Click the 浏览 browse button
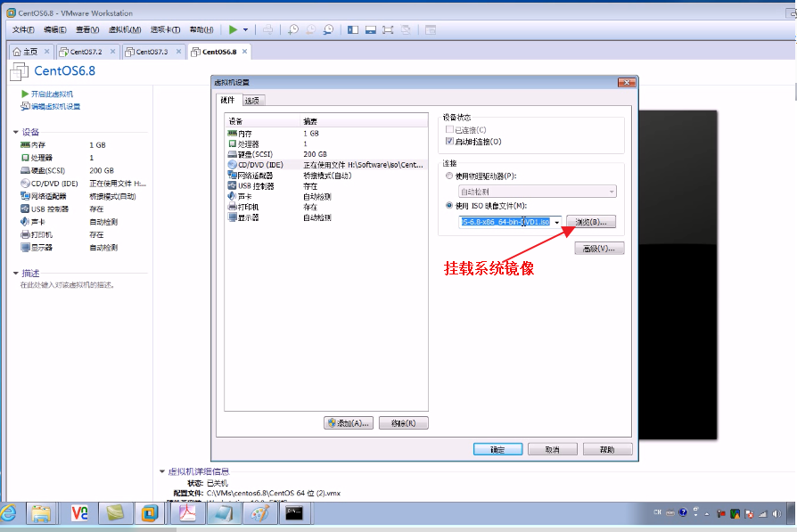This screenshot has height=532, width=797. 591,222
